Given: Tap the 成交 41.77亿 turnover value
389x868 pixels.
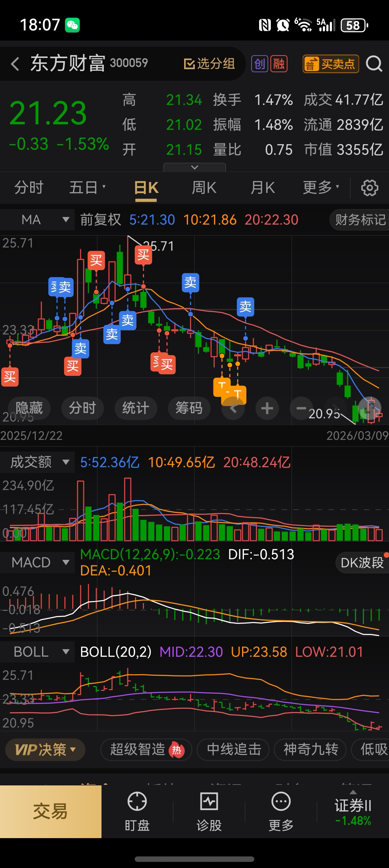Looking at the screenshot, I should [x=343, y=100].
